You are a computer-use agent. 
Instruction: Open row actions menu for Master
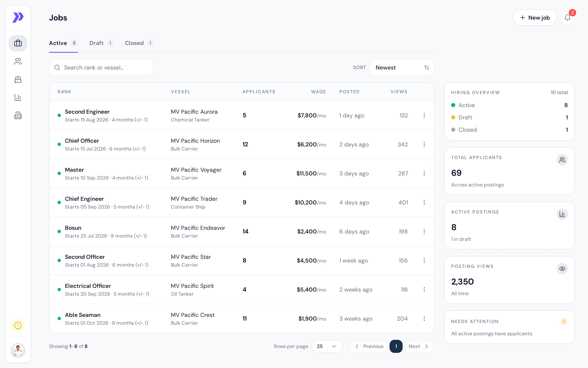[424, 173]
